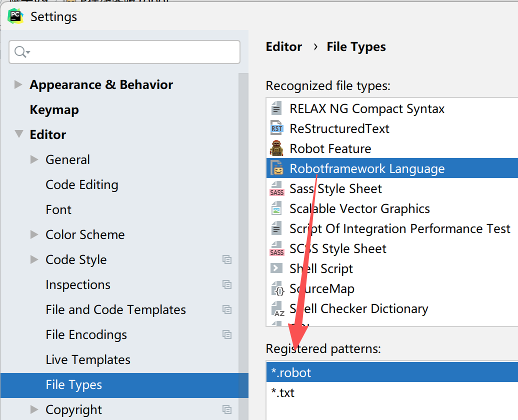Click the copy icon beside Inspections
Image resolution: width=518 pixels, height=420 pixels.
coord(227,284)
